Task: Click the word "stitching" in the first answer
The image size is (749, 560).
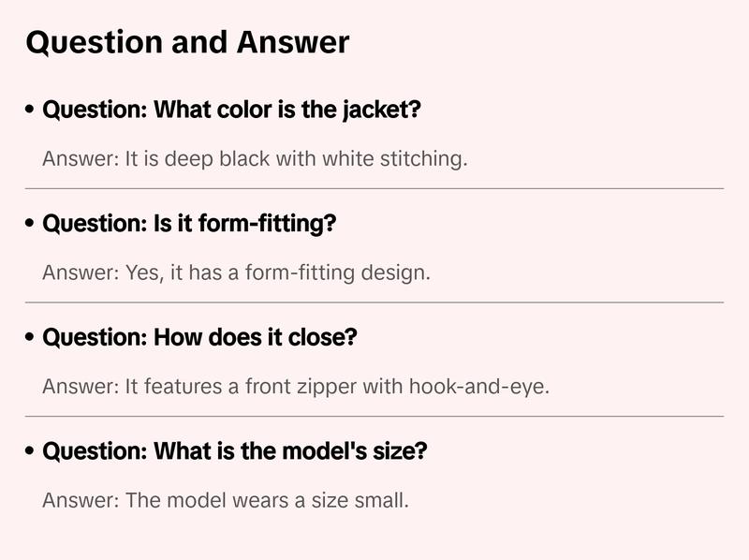Action: pos(421,158)
